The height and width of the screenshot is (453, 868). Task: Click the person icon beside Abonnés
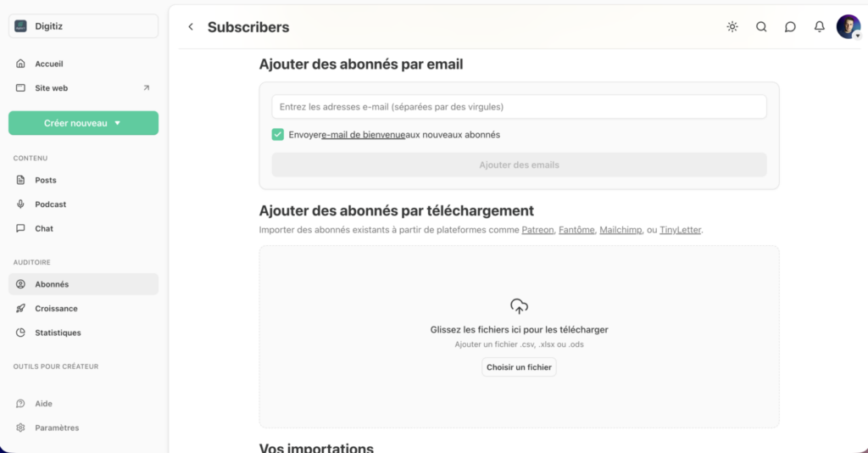20,284
